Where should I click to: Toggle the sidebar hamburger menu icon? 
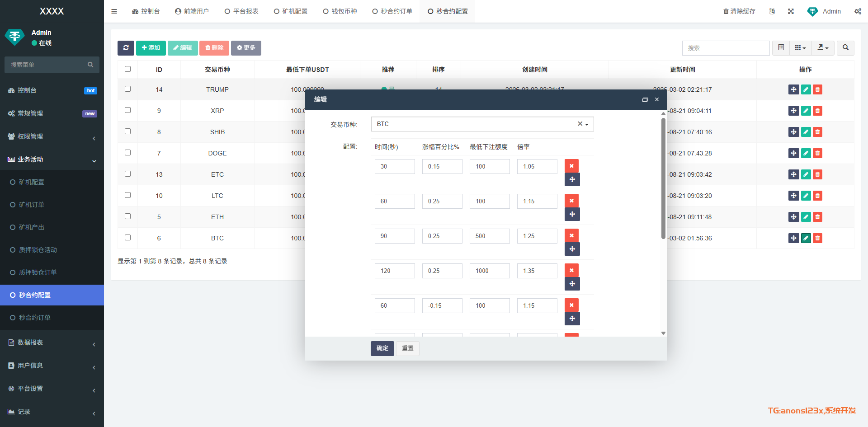114,11
